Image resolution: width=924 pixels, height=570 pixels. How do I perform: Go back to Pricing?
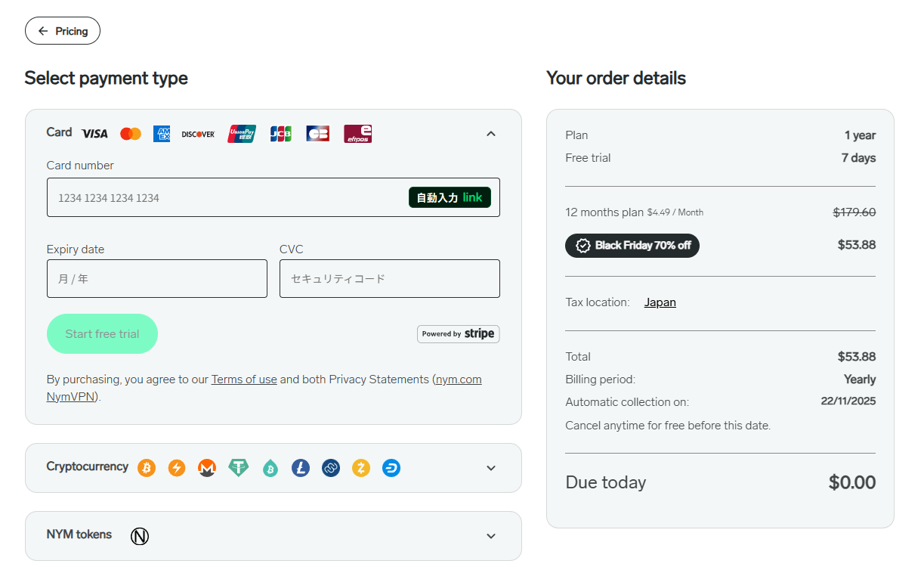pos(63,31)
